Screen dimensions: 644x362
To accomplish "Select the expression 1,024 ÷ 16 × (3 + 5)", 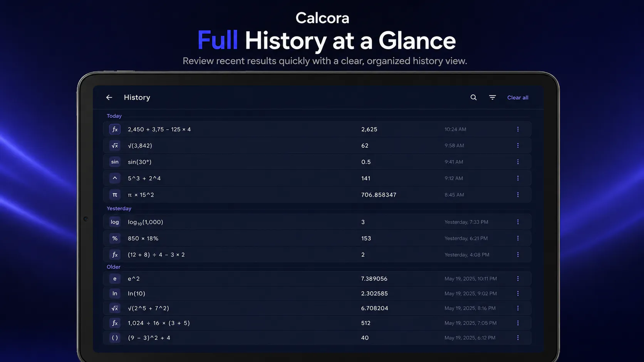I will [159, 323].
